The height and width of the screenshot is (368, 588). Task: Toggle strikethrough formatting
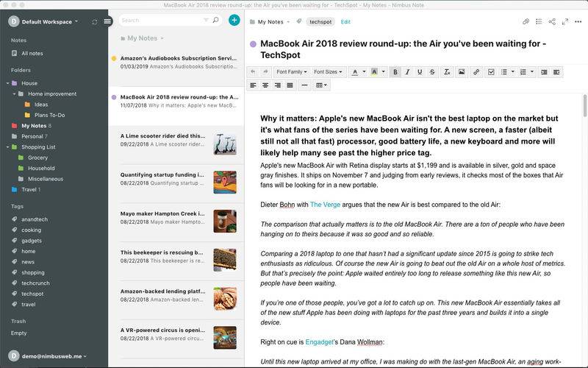(432, 71)
